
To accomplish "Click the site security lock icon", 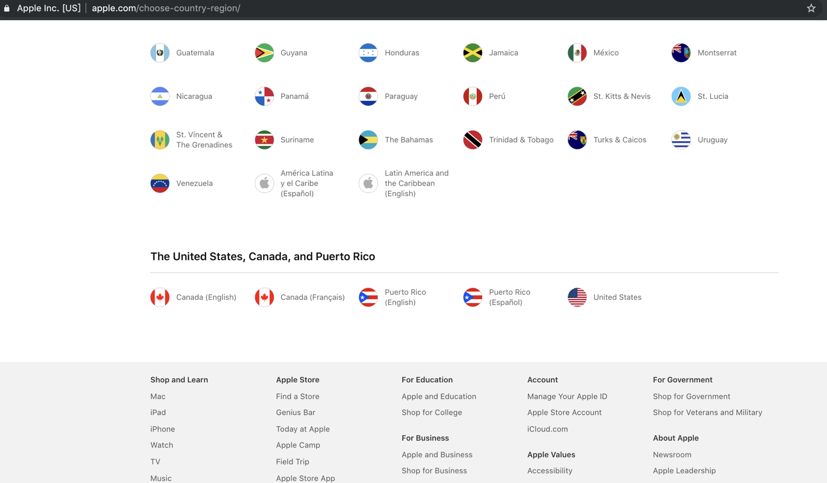I will (7, 8).
